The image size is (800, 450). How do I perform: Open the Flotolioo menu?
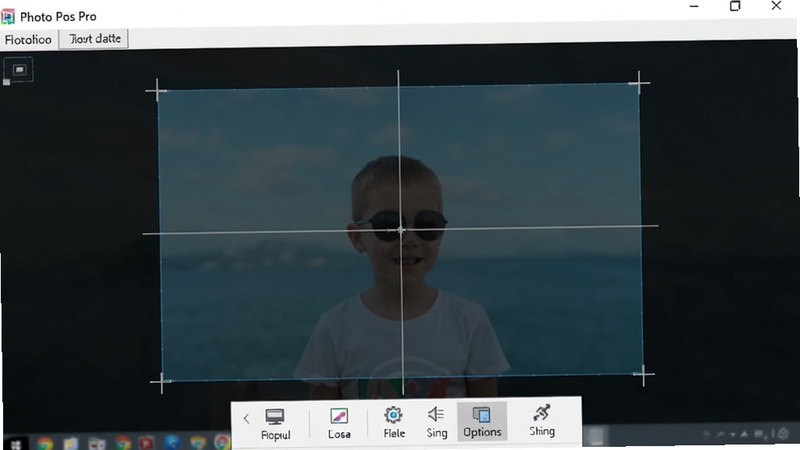28,40
